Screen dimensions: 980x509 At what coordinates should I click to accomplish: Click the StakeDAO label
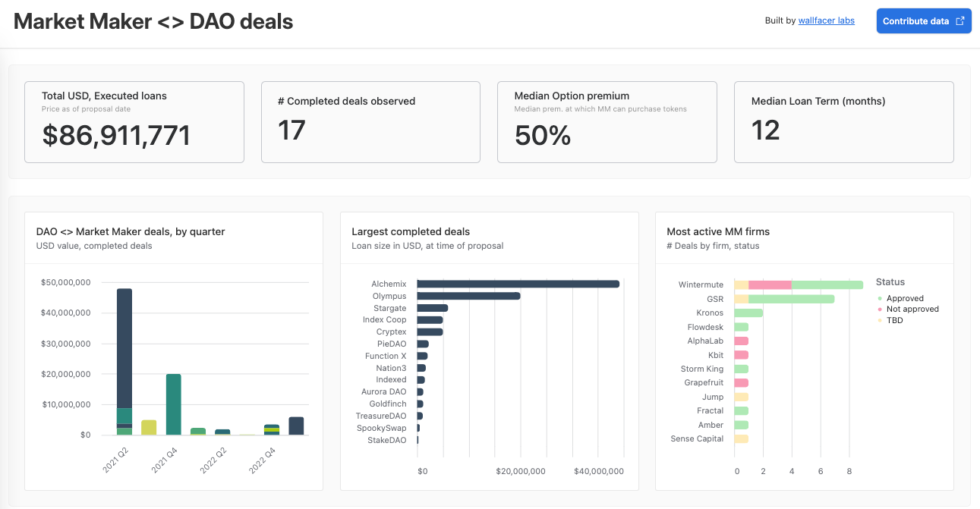tap(387, 440)
